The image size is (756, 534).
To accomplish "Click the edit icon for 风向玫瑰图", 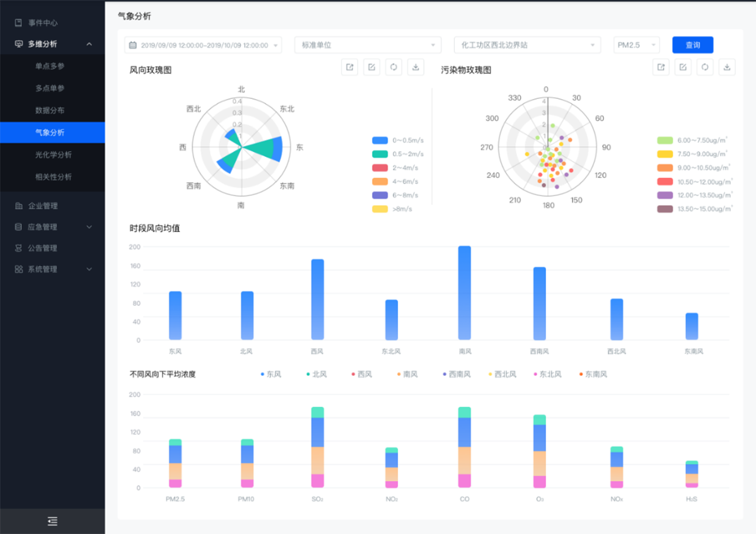I will (371, 67).
